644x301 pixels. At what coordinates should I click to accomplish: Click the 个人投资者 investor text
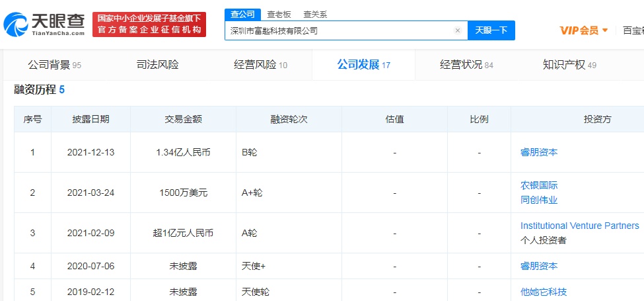click(544, 241)
